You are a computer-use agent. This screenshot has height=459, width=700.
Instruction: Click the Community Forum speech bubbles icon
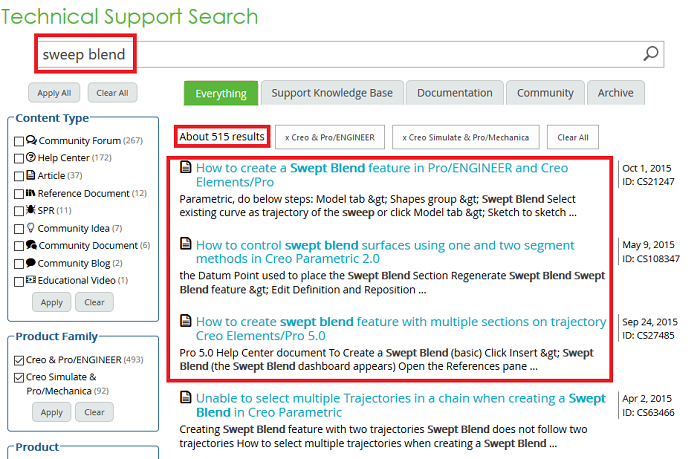pyautogui.click(x=31, y=140)
